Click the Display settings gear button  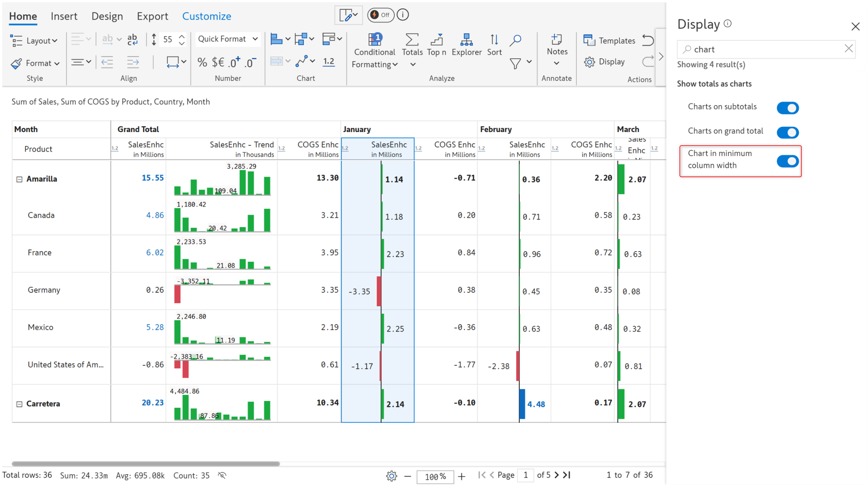(x=604, y=62)
